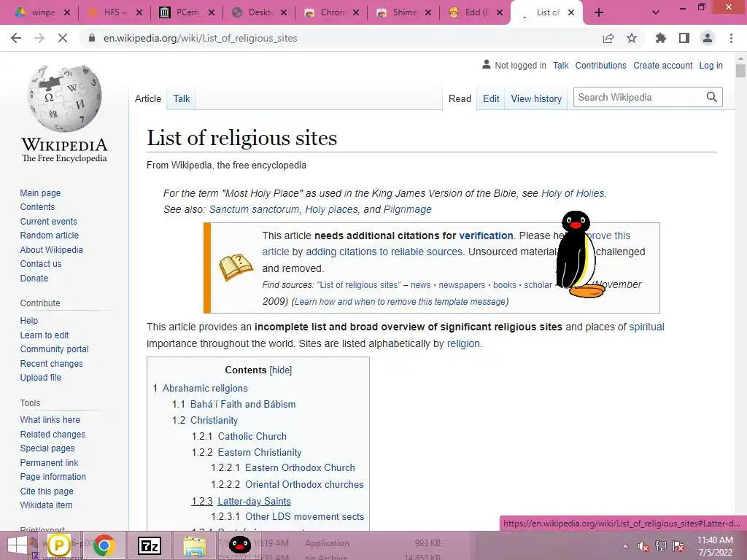
Task: Click the 'verification' link in notice
Action: coord(486,236)
